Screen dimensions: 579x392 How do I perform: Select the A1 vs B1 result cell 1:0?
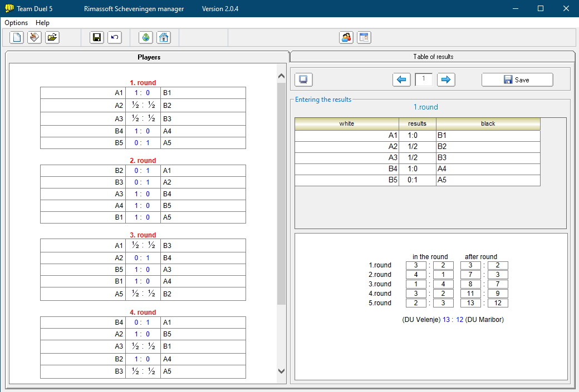point(417,136)
